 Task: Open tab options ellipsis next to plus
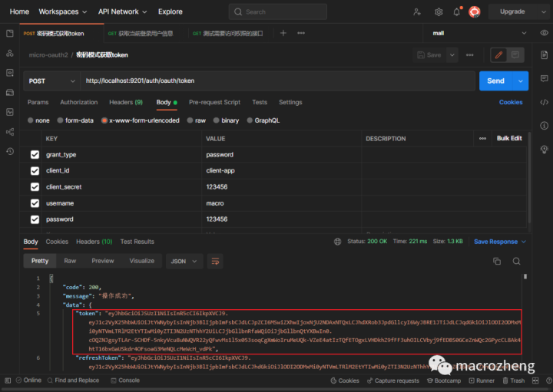point(301,33)
